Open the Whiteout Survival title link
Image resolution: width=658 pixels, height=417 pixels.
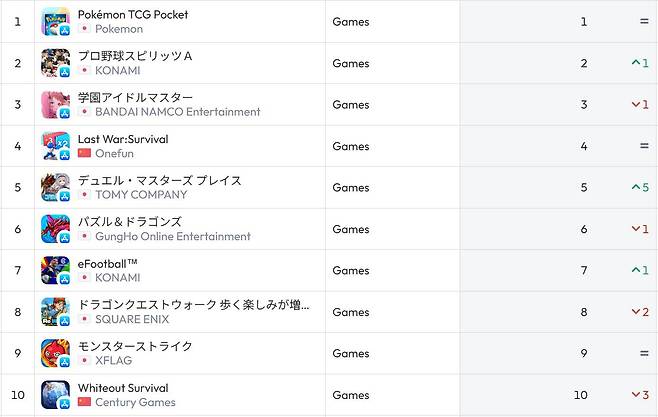pos(122,388)
